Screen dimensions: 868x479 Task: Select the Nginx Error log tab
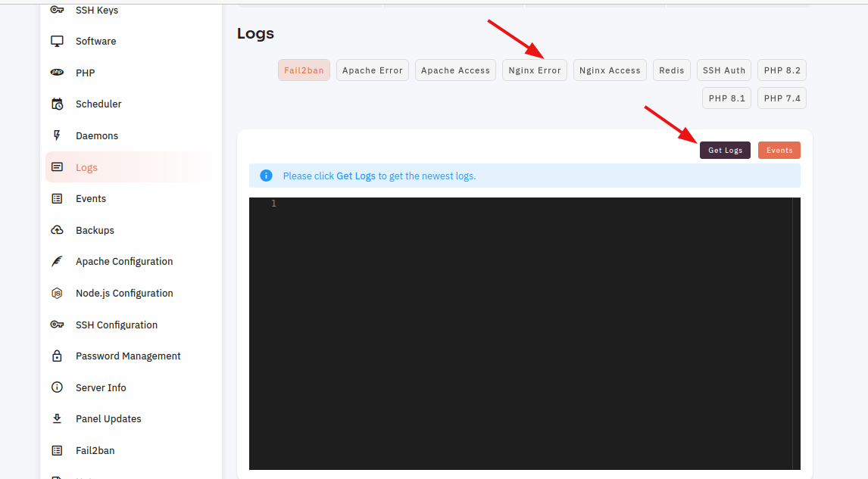pyautogui.click(x=535, y=70)
